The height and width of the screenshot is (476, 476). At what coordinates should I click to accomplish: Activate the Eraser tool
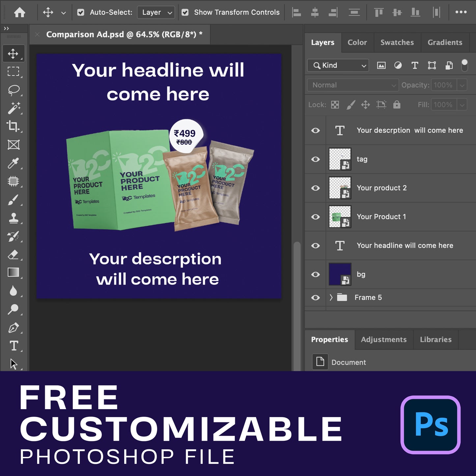(x=14, y=255)
